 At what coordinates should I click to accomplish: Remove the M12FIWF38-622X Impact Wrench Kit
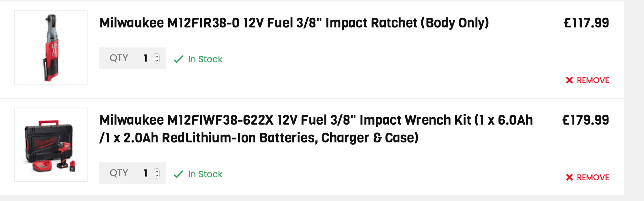pos(592,177)
